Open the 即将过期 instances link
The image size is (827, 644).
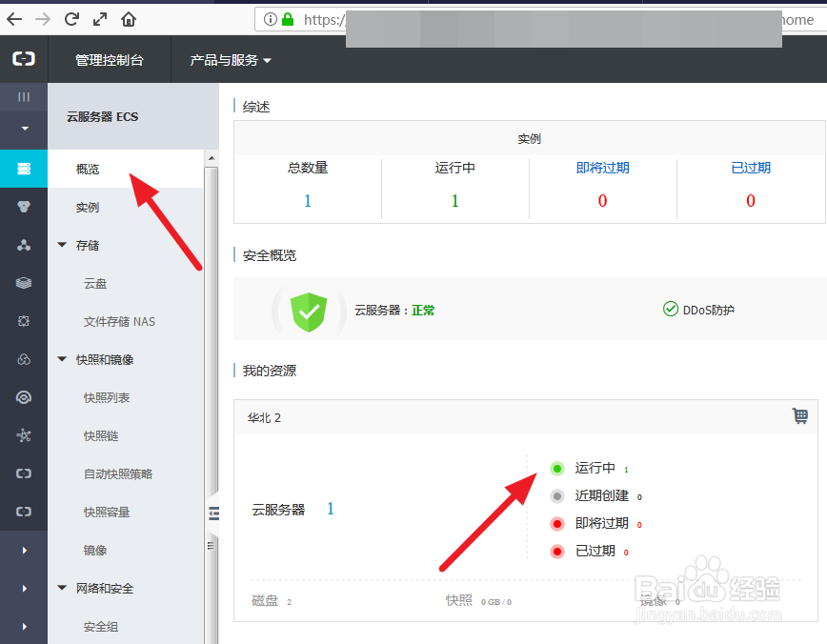point(602,168)
